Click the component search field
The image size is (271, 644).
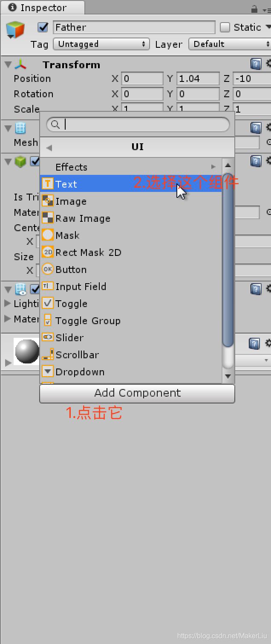pyautogui.click(x=138, y=124)
